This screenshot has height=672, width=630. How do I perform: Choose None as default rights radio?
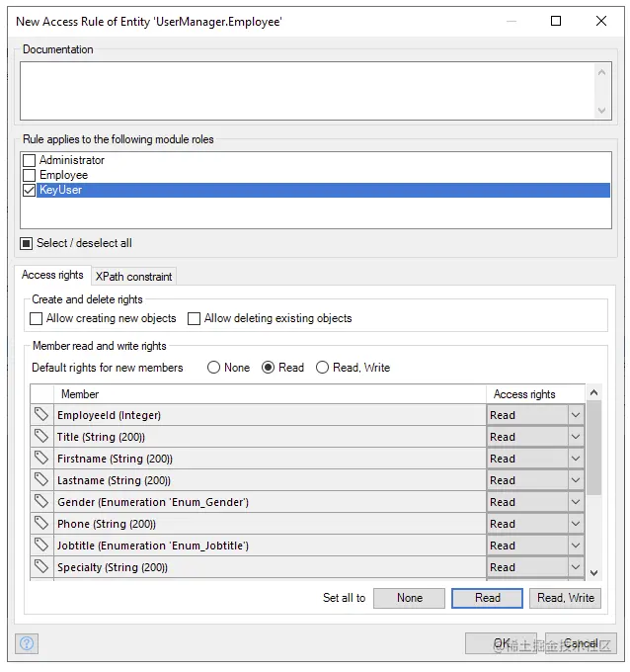[213, 368]
